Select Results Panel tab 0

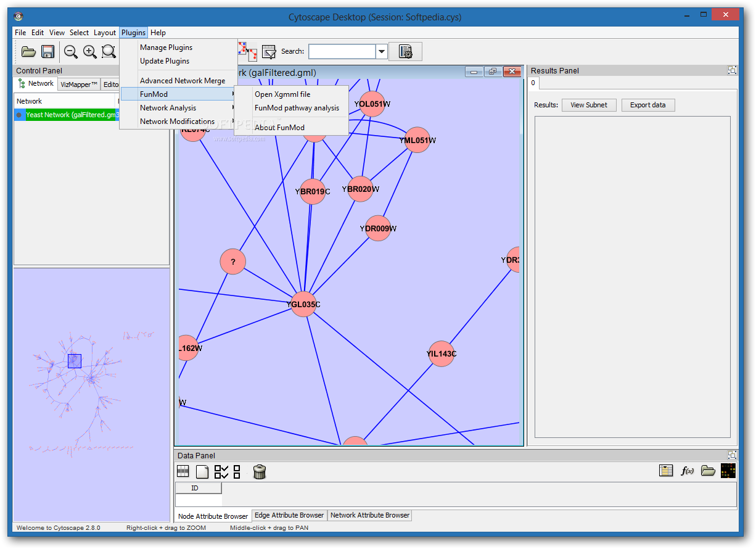point(534,83)
